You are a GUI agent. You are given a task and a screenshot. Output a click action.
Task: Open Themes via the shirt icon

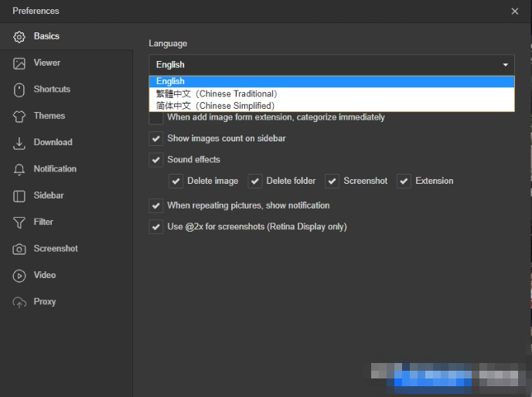point(19,117)
